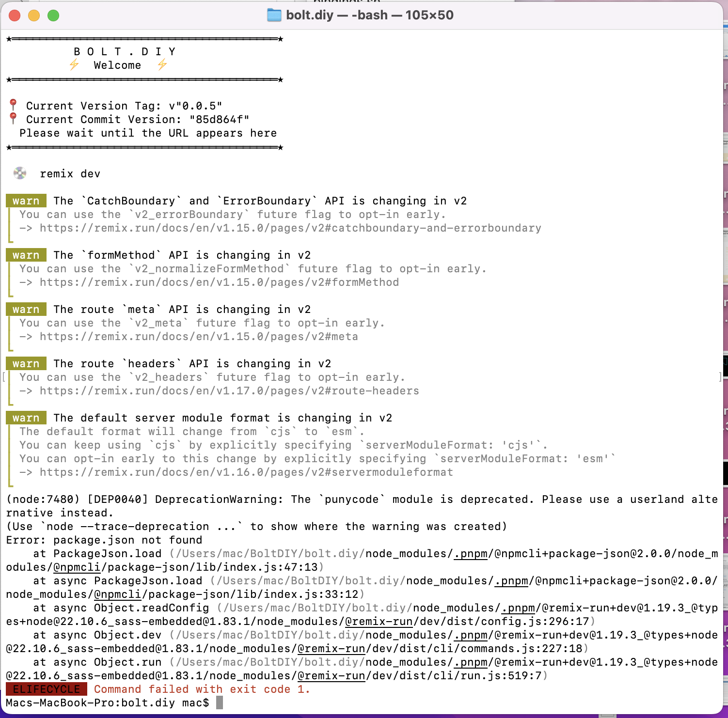Click the red pin icon beside Current Commit Version
728x718 pixels.
[x=13, y=119]
